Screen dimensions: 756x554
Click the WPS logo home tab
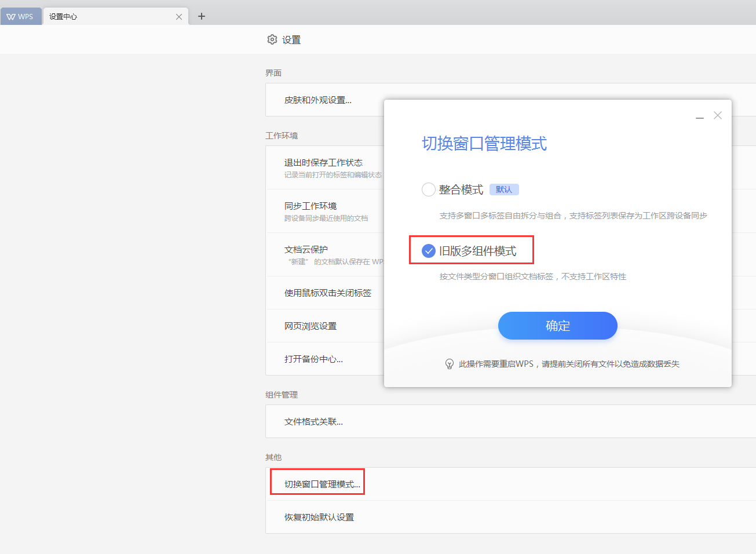coord(20,16)
